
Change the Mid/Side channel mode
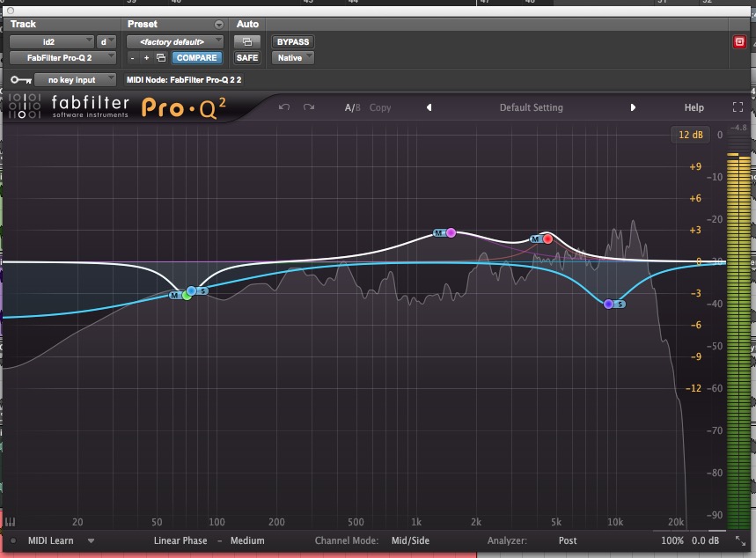[410, 540]
